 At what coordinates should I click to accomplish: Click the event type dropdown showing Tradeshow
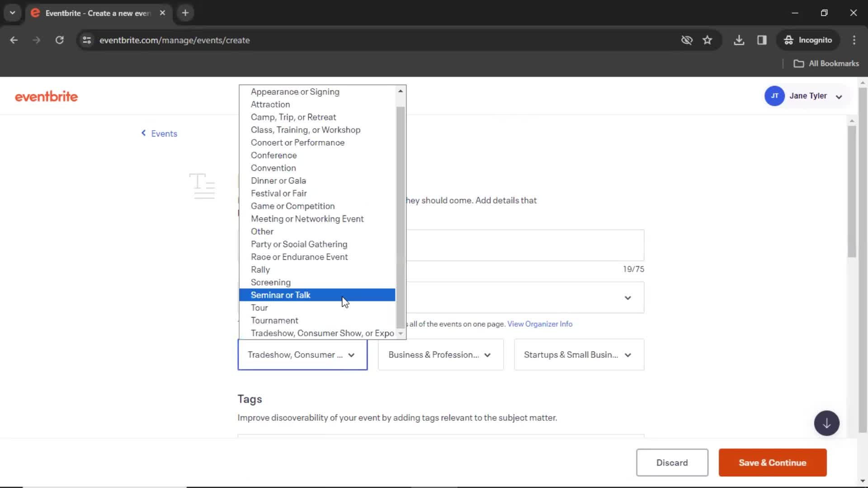[x=302, y=355]
